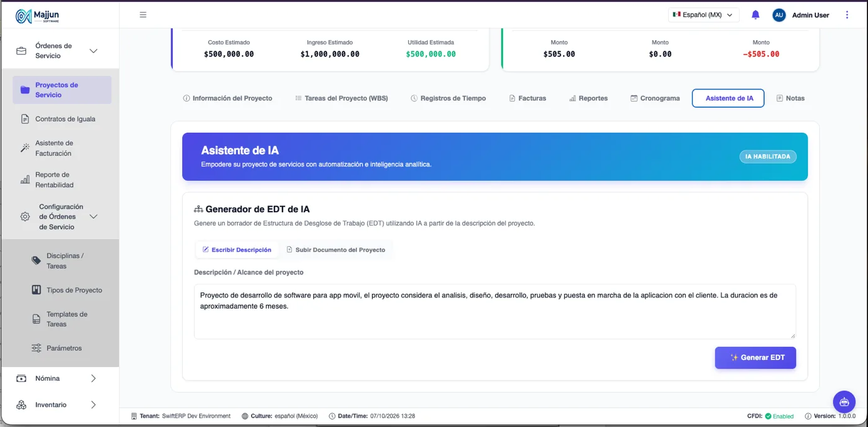Switch to the Reportes tab
The image size is (868, 427).
click(x=589, y=98)
